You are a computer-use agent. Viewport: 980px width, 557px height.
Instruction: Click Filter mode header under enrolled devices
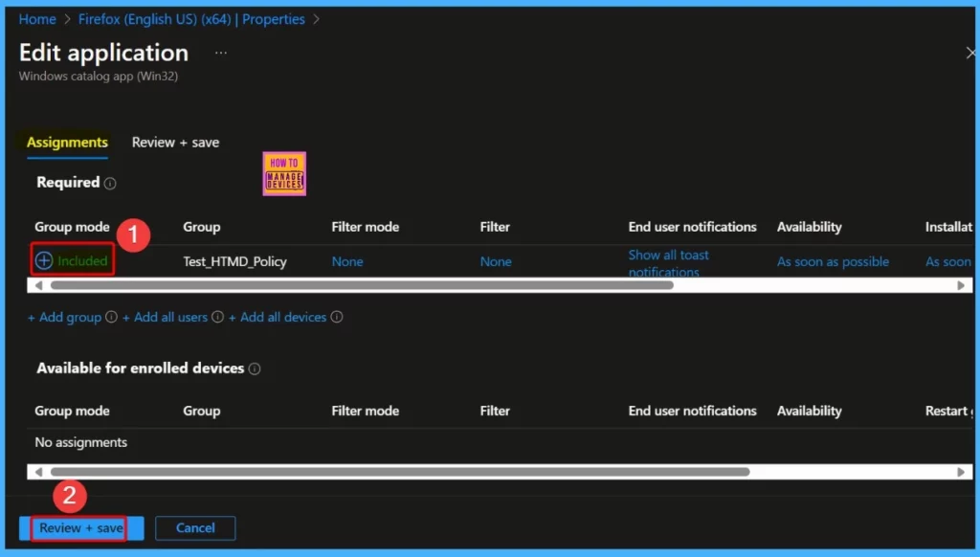point(365,412)
